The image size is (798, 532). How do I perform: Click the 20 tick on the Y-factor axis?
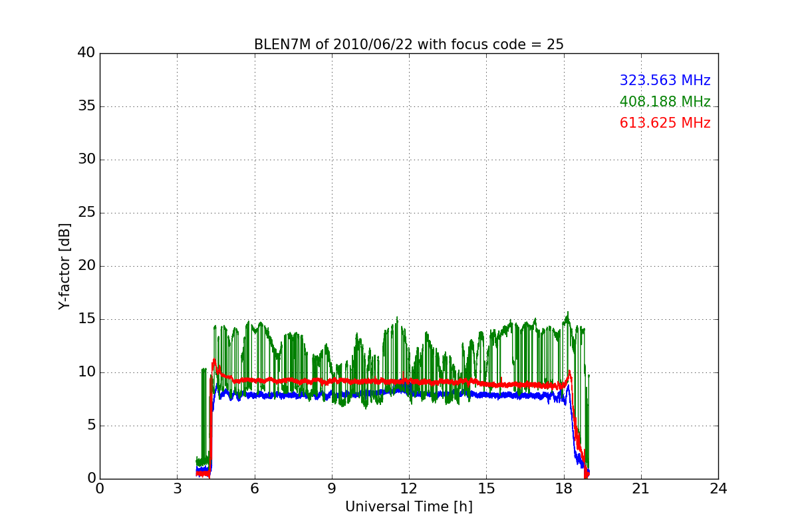point(86,266)
